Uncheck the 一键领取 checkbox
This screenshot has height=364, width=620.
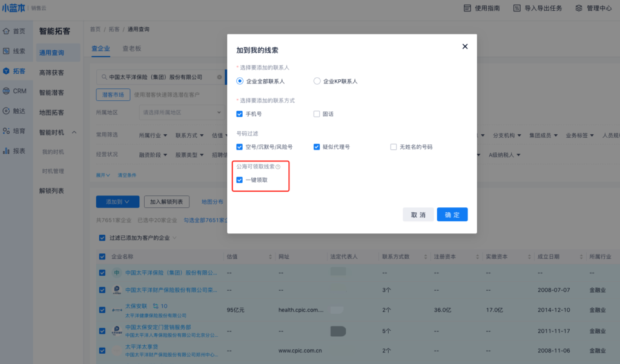240,180
